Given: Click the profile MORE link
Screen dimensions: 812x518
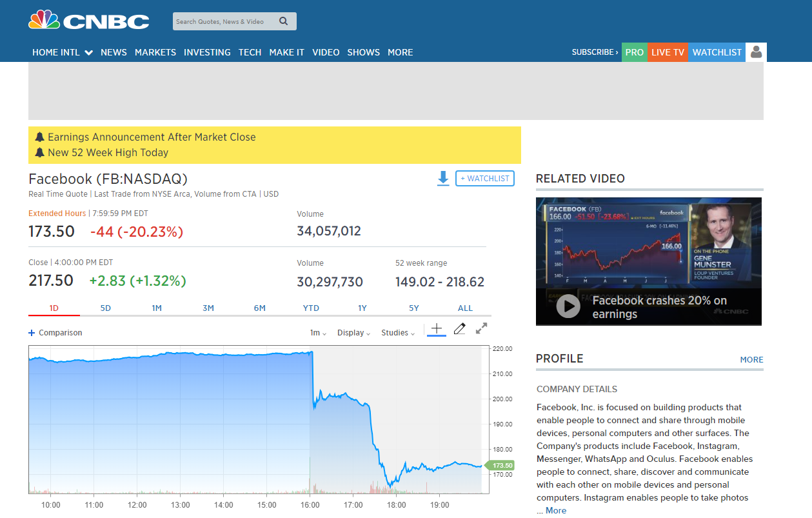Looking at the screenshot, I should 751,360.
